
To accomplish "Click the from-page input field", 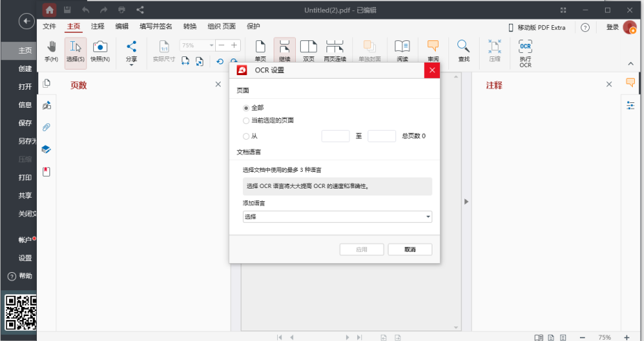I will (336, 136).
